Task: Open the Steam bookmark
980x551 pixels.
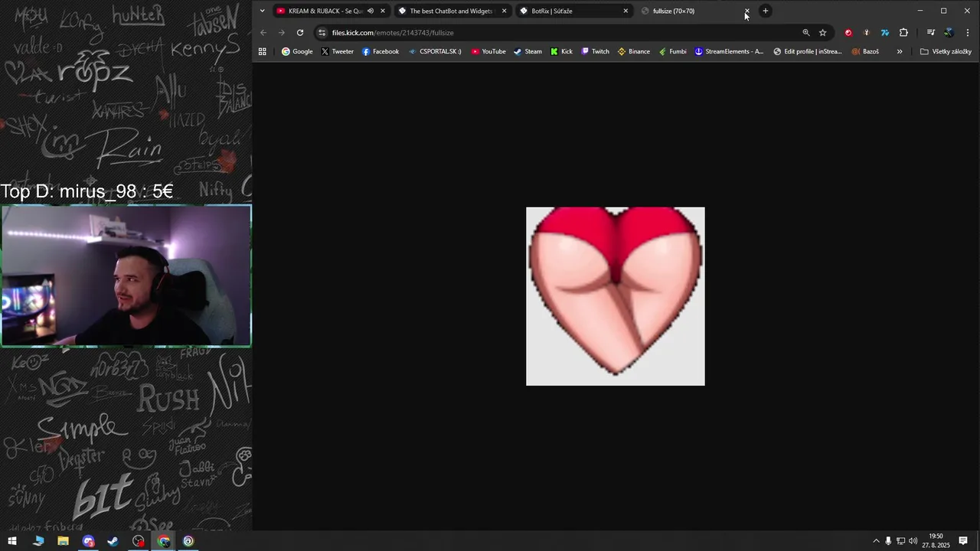Action: click(x=528, y=52)
